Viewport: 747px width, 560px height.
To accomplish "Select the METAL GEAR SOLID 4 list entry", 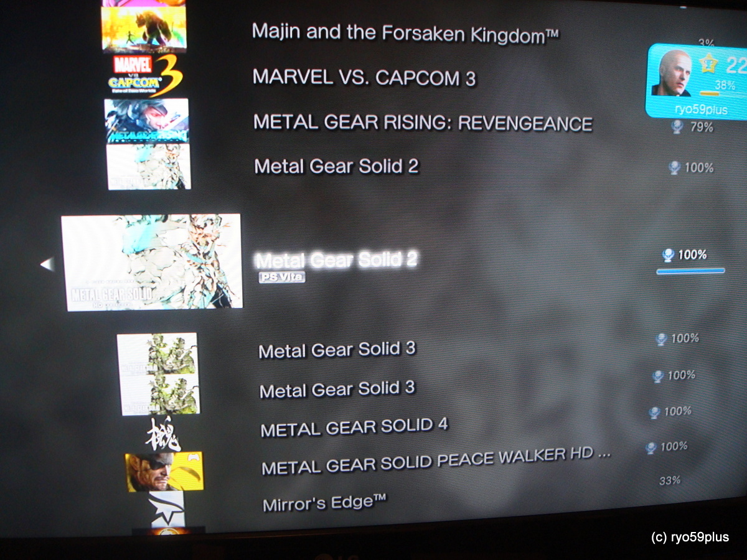I will (354, 427).
